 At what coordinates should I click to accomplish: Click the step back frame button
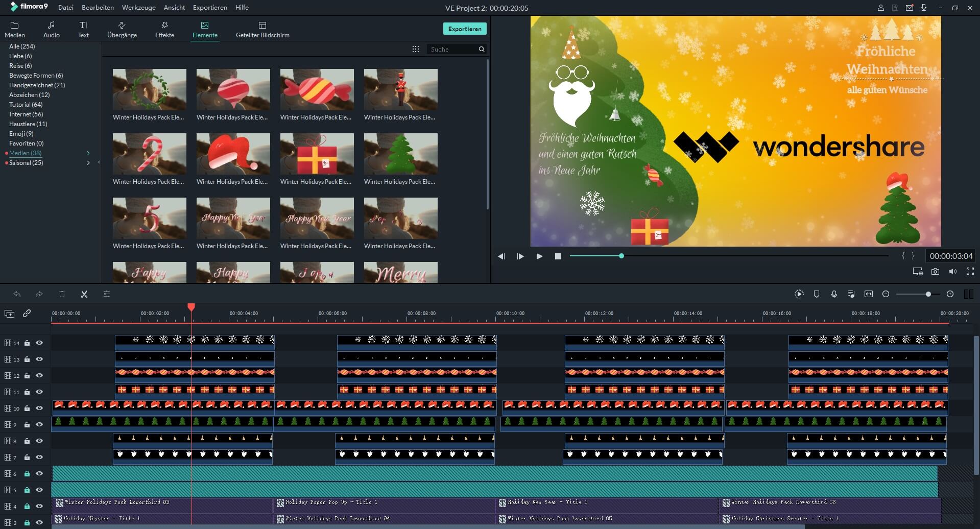pyautogui.click(x=501, y=256)
